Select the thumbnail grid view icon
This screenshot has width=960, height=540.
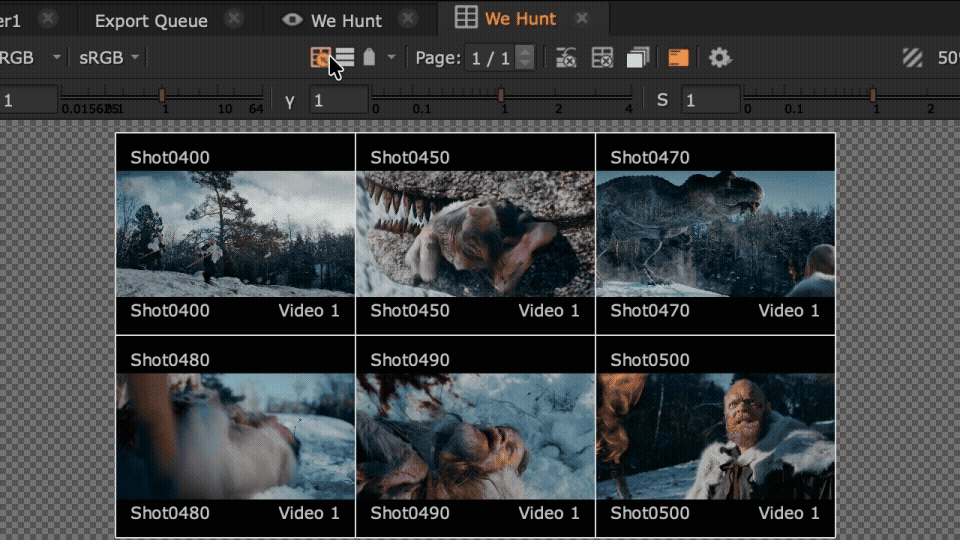point(320,58)
